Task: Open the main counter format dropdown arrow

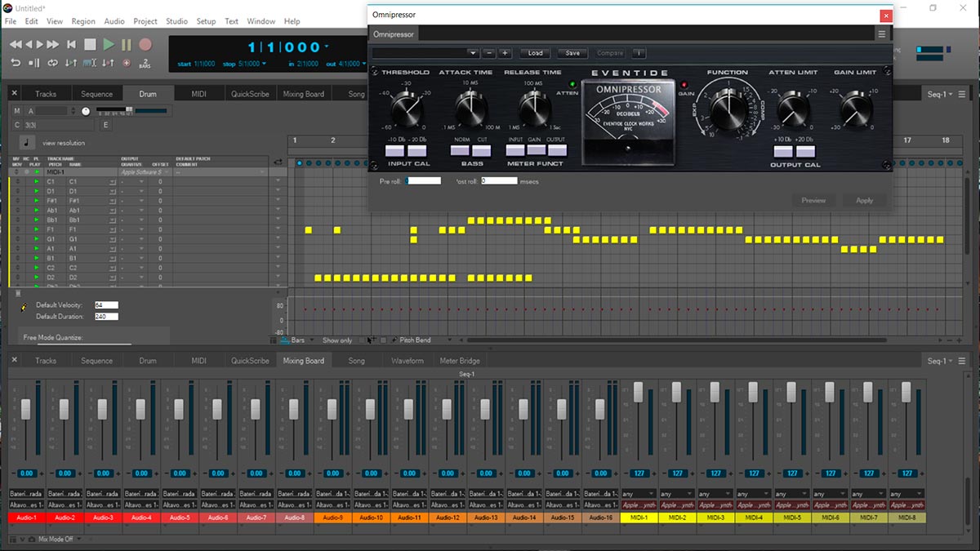Action: [x=327, y=46]
